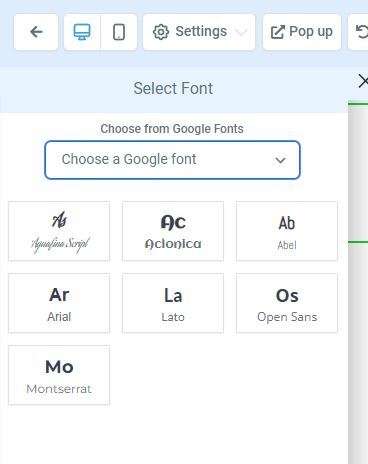The image size is (368, 464).
Task: Switch to desktop preview mode
Action: click(82, 32)
